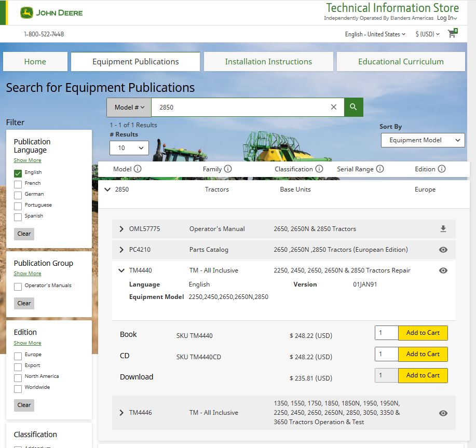Viewport: 476px width, 448px height.
Task: Expand the PC4210 row
Action: point(121,250)
